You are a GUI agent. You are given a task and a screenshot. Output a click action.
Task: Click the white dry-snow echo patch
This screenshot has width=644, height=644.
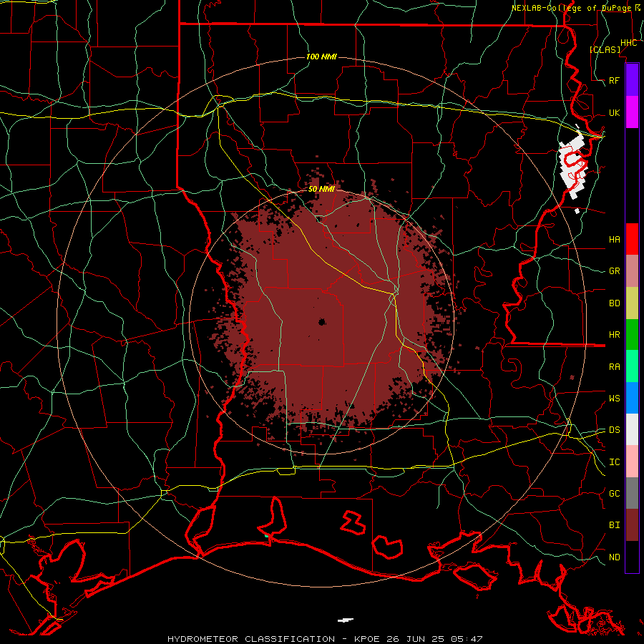(573, 165)
